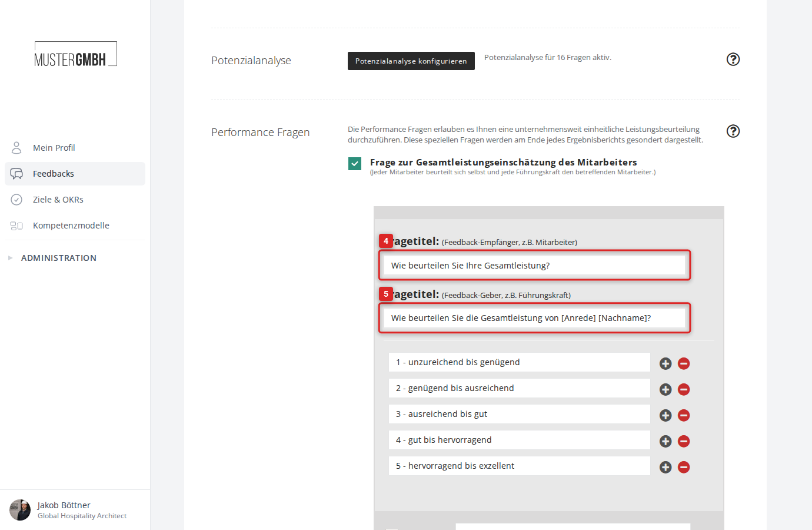Image resolution: width=812 pixels, height=530 pixels.
Task: Click the 'Performance Fragen' section heading
Action: [261, 132]
